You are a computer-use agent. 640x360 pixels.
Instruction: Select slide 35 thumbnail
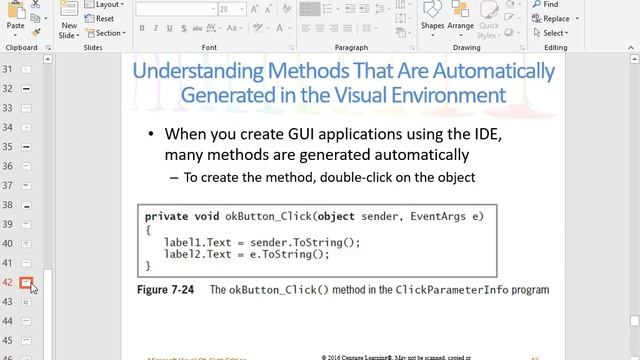point(26,147)
